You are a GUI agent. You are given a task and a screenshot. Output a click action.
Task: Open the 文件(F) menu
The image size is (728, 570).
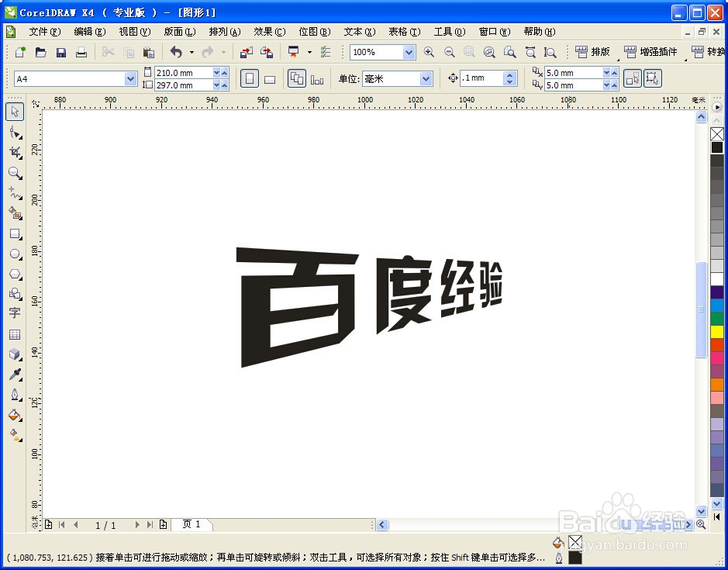click(x=44, y=32)
